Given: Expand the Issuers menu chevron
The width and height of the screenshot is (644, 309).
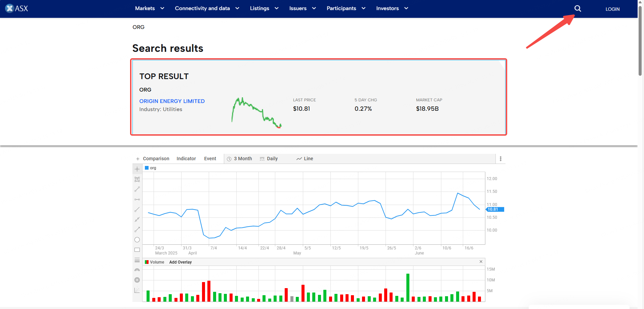Looking at the screenshot, I should (x=314, y=8).
